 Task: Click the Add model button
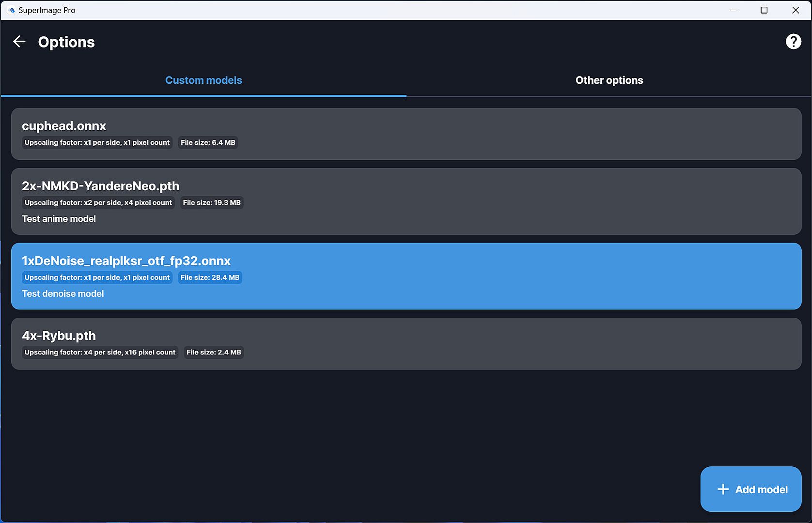coord(751,489)
